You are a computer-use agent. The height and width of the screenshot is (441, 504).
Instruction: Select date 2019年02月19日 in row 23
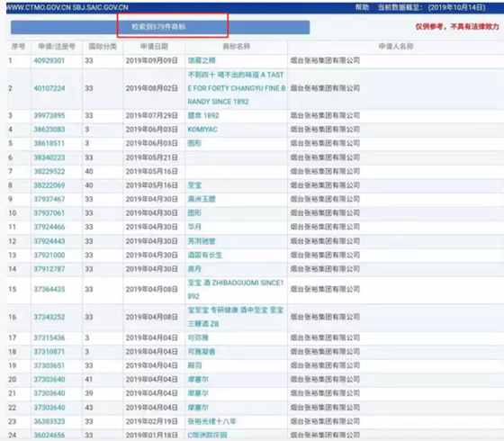[x=152, y=421]
